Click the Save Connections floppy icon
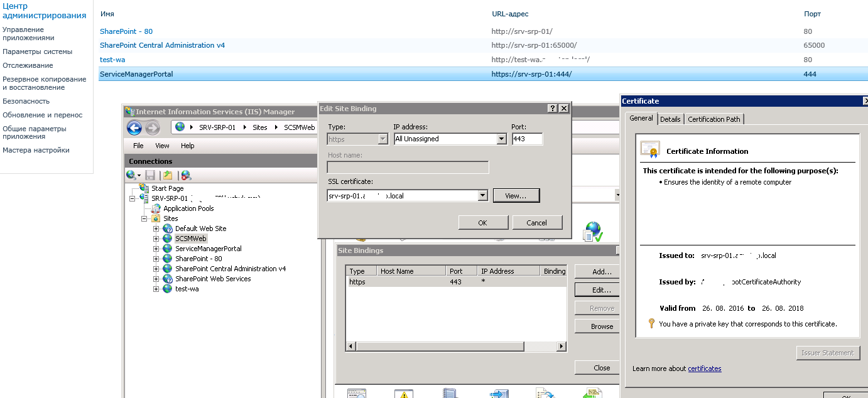 (150, 176)
